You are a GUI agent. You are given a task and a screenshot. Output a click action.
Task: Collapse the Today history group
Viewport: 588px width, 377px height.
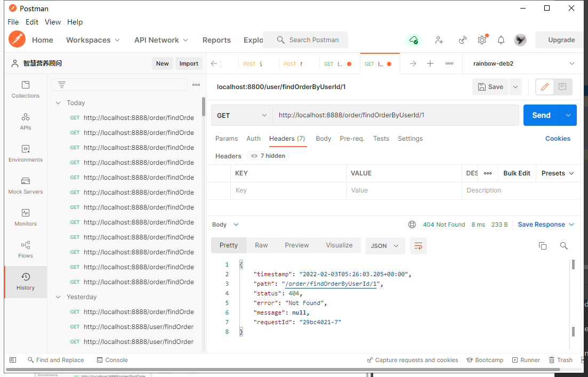point(58,103)
